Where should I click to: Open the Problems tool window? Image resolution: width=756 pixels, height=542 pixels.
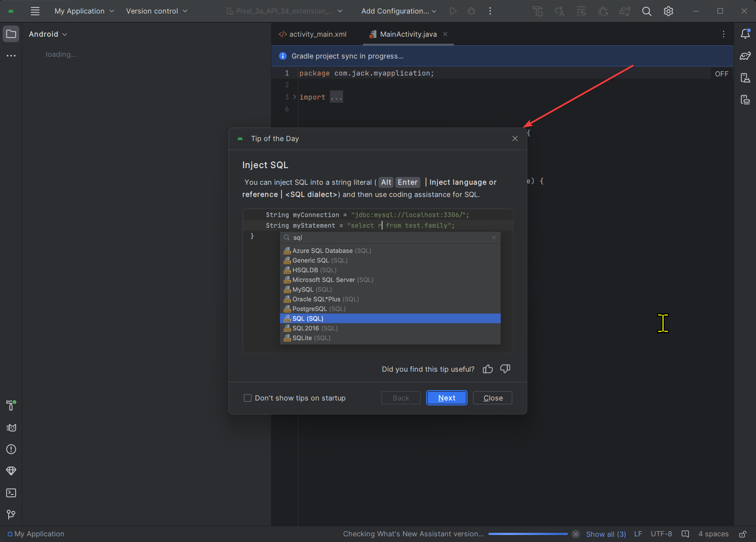click(x=11, y=449)
